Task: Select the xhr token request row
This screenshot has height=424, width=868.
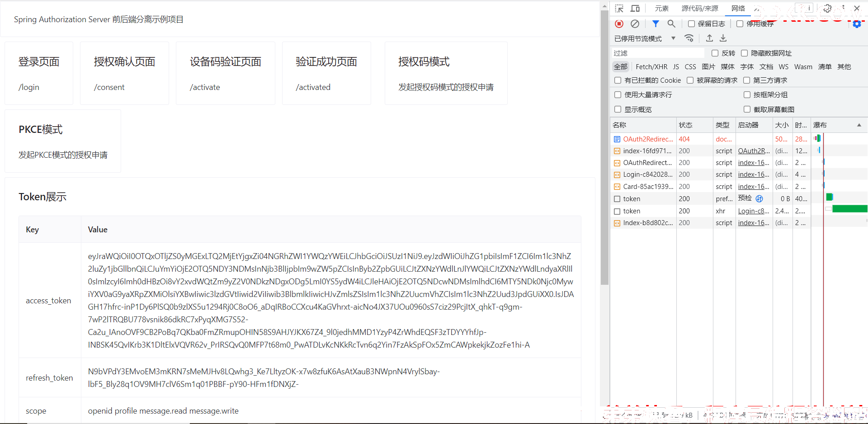Action: point(739,211)
